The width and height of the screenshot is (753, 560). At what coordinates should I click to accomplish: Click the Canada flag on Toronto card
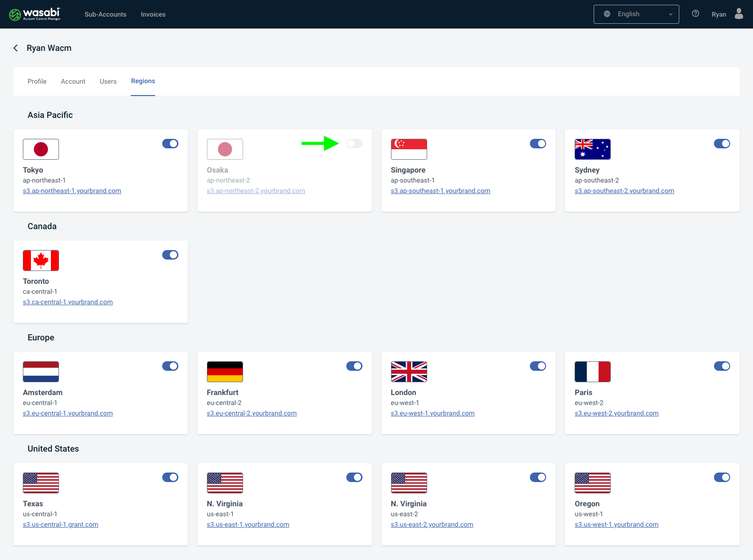pyautogui.click(x=41, y=261)
